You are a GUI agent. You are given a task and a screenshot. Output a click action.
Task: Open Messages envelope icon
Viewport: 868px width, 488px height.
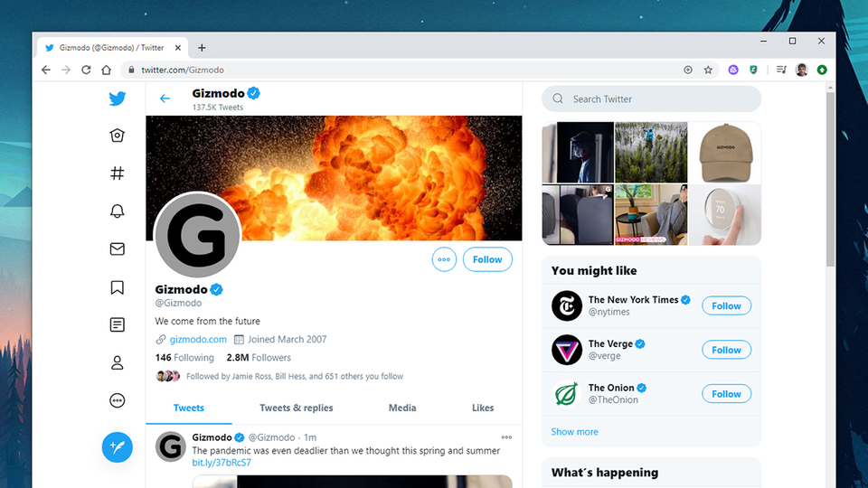point(117,249)
